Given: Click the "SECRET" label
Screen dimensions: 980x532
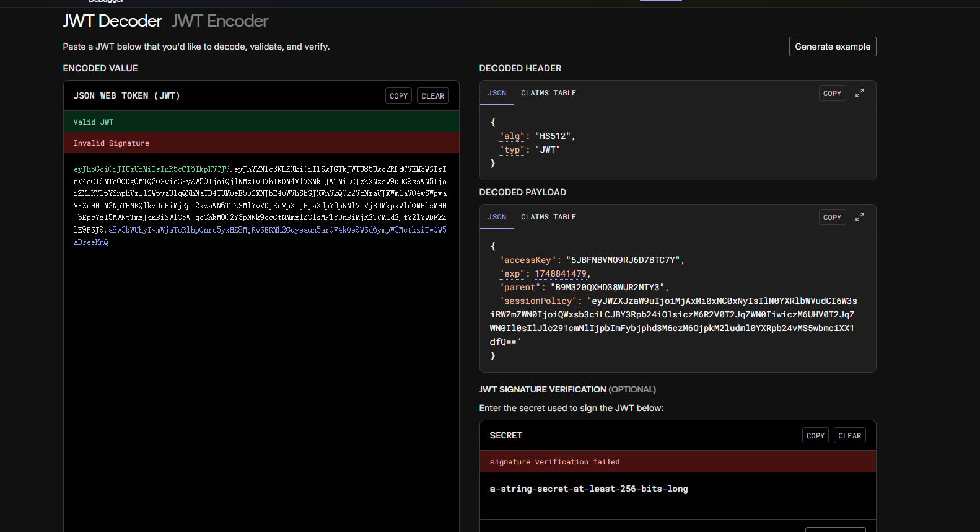Looking at the screenshot, I should click(x=505, y=436).
